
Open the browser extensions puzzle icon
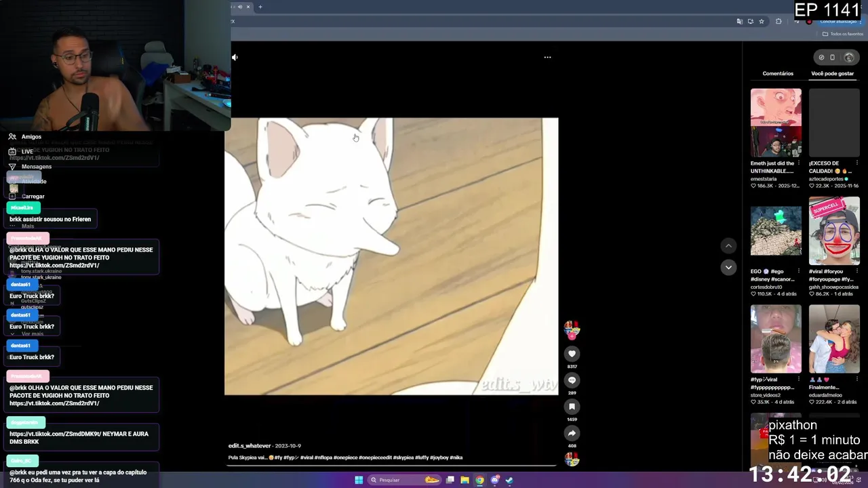[778, 22]
